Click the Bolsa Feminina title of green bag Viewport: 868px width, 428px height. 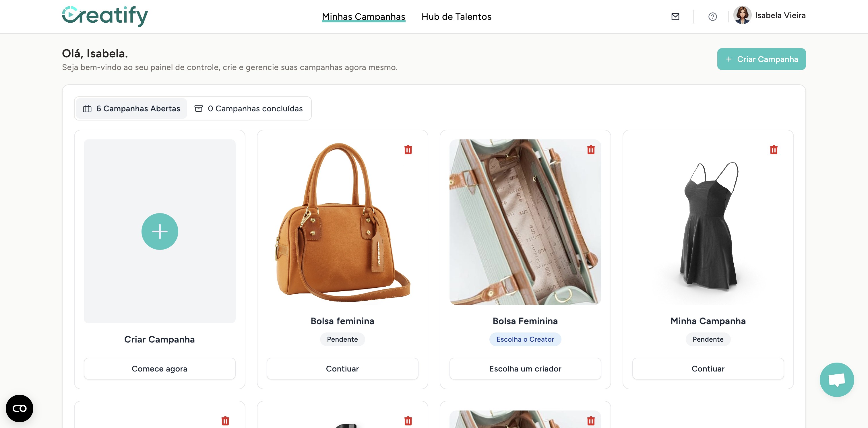525,321
